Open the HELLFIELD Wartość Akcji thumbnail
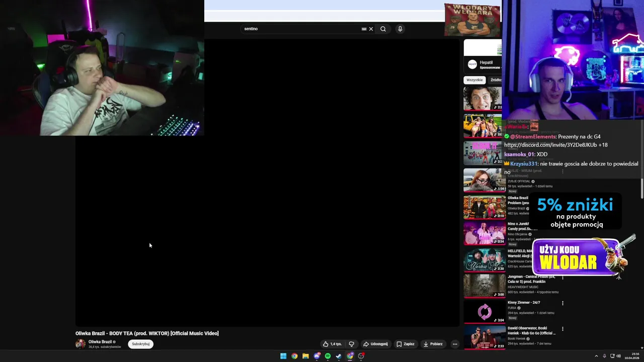The image size is (644, 362). click(x=485, y=260)
